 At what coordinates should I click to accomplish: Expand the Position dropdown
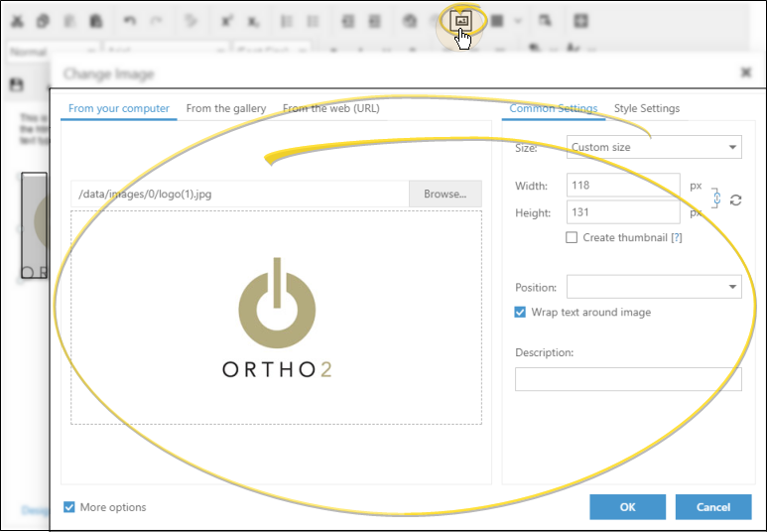point(653,287)
